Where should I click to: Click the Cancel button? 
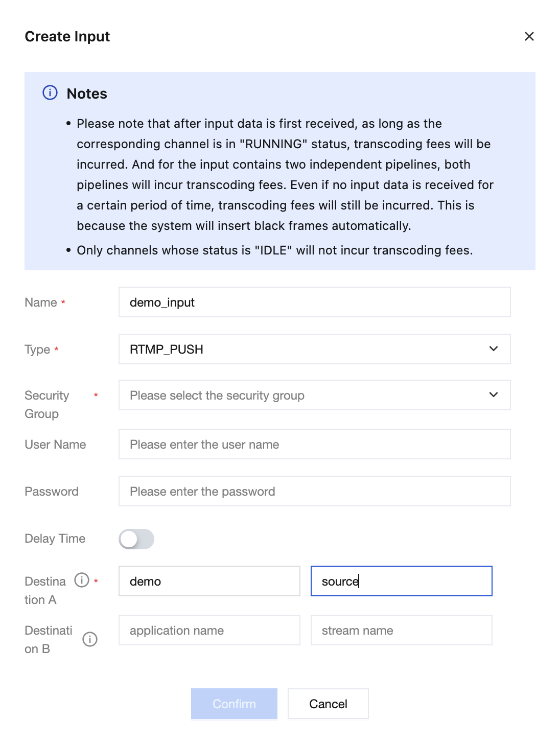(328, 704)
